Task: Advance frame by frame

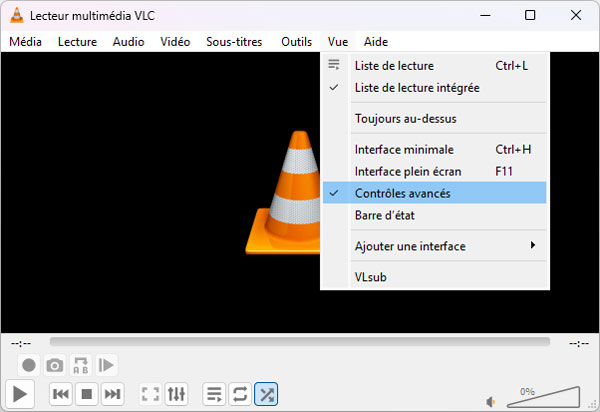Action: click(x=106, y=365)
